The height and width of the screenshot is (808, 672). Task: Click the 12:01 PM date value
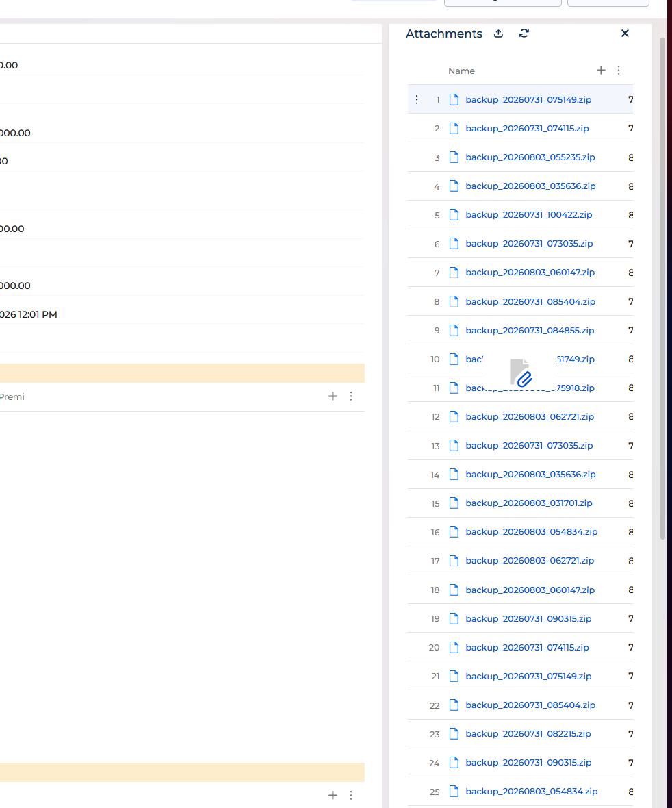28,314
